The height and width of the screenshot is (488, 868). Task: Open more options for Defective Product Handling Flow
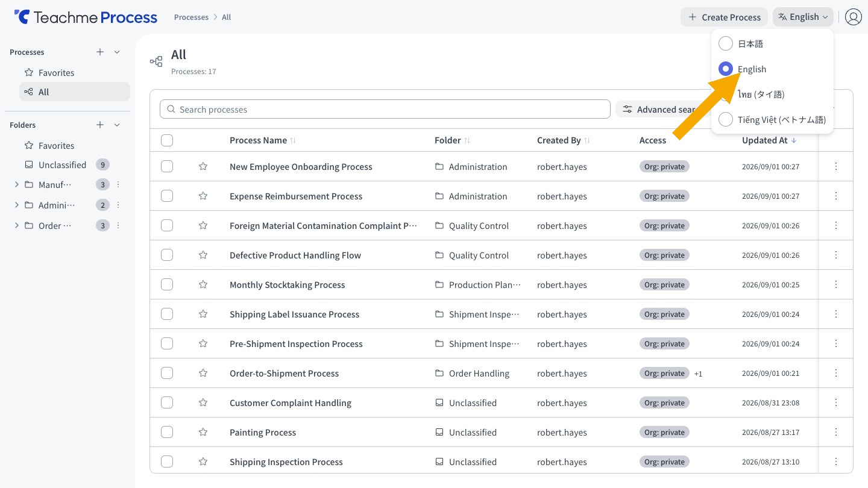click(x=836, y=255)
